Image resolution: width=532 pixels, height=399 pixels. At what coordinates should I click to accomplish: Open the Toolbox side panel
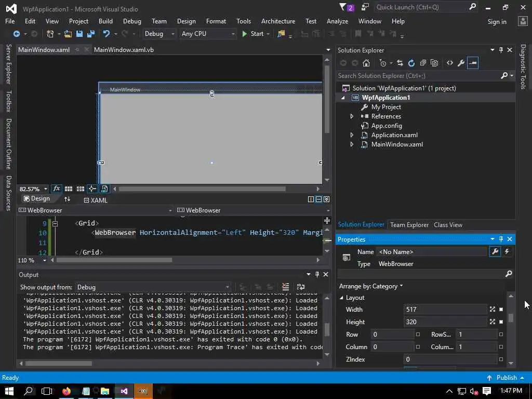(9, 101)
